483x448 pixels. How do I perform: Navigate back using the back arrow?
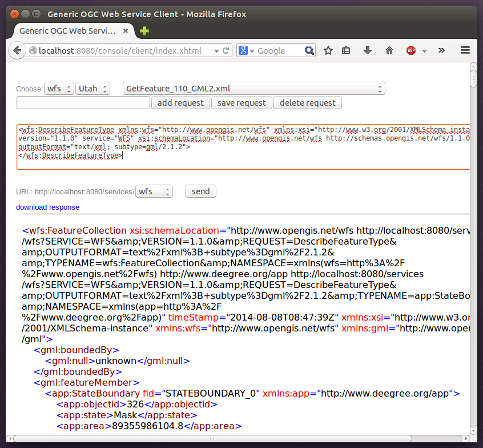(x=17, y=50)
